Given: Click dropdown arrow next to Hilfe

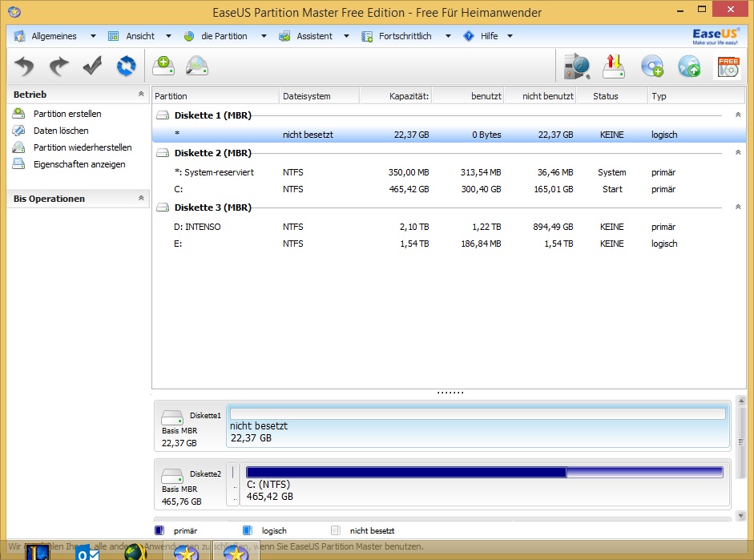Looking at the screenshot, I should (510, 36).
